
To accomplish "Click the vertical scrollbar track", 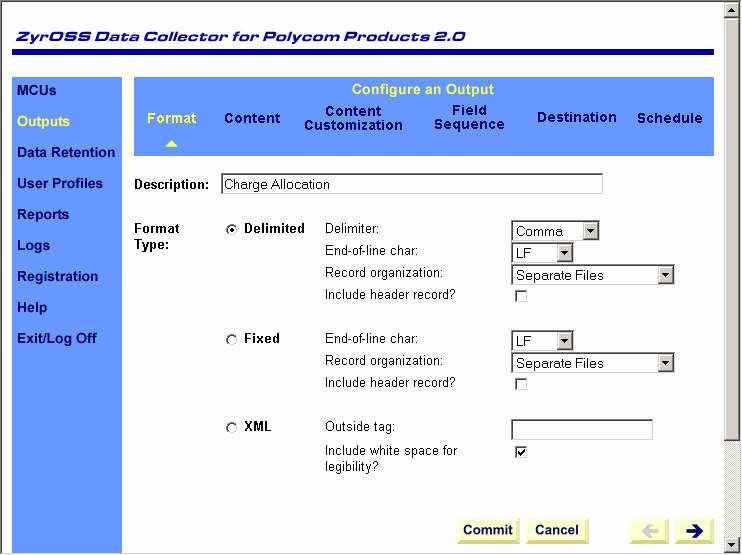I will pyautogui.click(x=732, y=487).
